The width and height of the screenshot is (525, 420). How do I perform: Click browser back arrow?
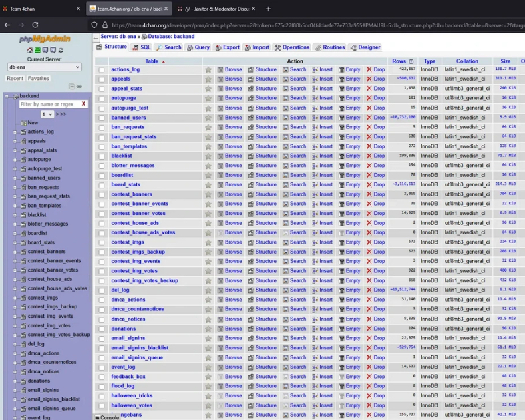pyautogui.click(x=7, y=25)
